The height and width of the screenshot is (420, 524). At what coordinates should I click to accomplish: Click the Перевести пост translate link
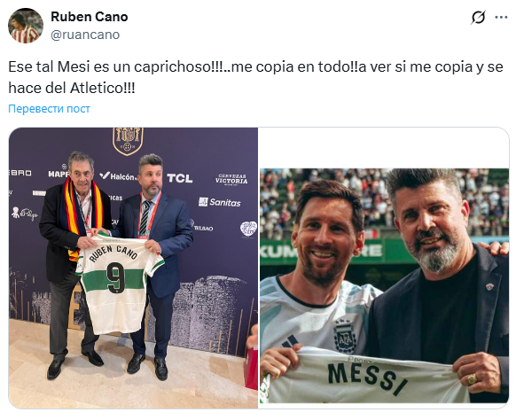pyautogui.click(x=49, y=109)
